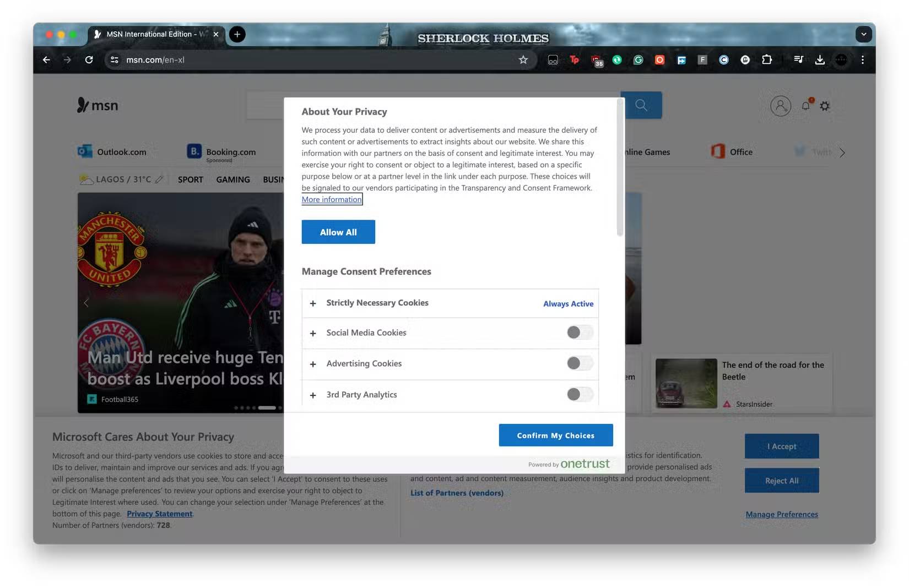The image size is (909, 588).
Task: Enable Social Media Cookies
Action: coord(579,333)
